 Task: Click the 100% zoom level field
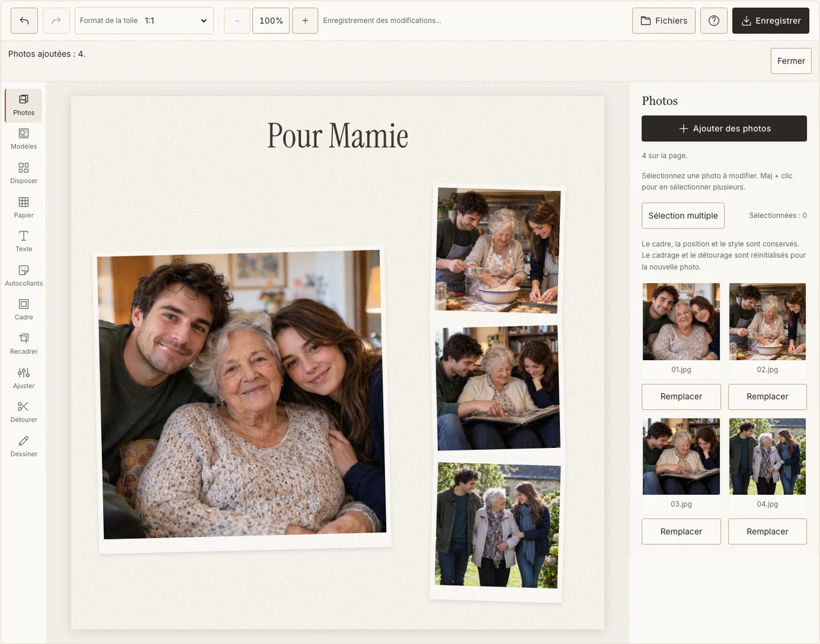pos(271,21)
